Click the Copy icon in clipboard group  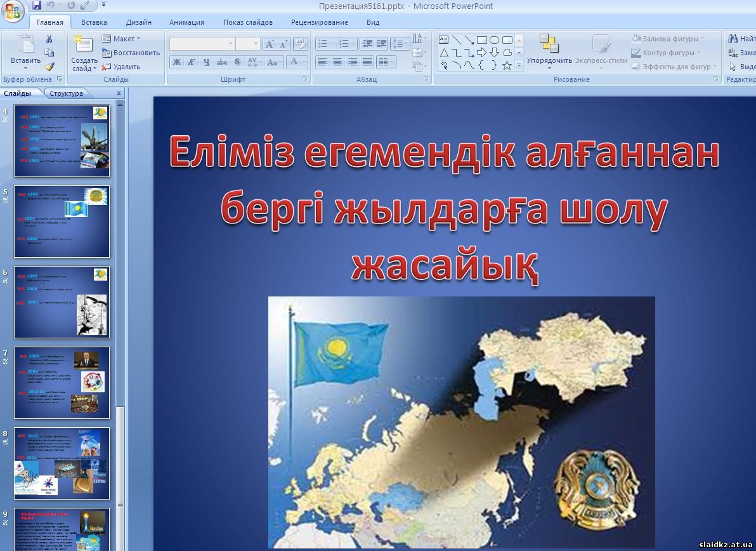[x=49, y=53]
